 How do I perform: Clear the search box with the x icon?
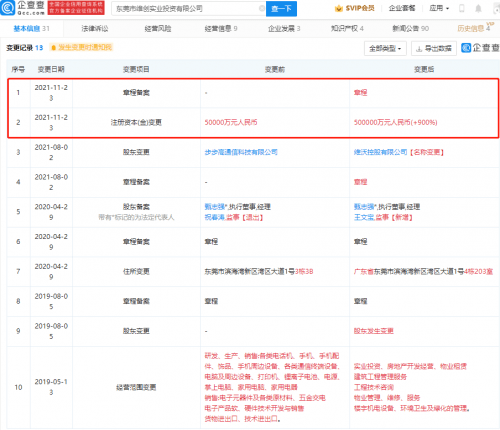(x=262, y=9)
